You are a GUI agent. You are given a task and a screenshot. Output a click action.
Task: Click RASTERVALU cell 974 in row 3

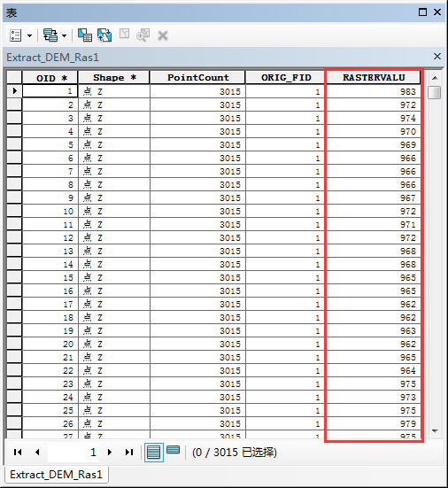pyautogui.click(x=374, y=118)
